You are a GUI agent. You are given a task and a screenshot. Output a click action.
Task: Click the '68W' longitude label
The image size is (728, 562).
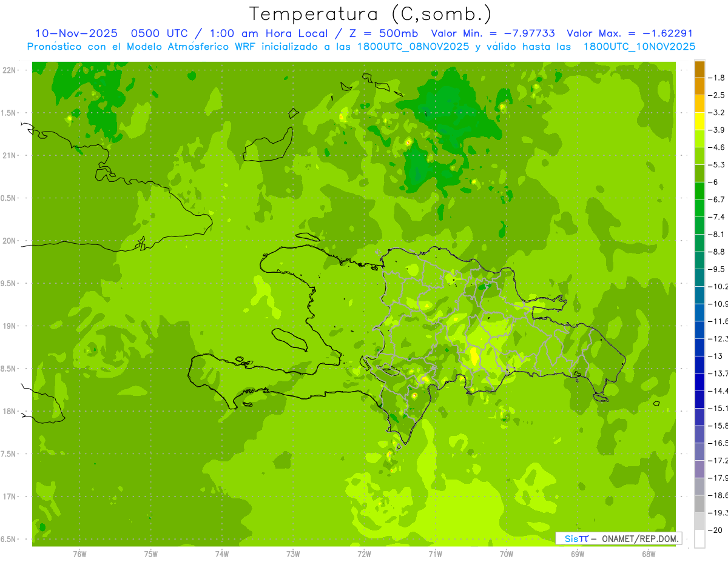point(649,554)
